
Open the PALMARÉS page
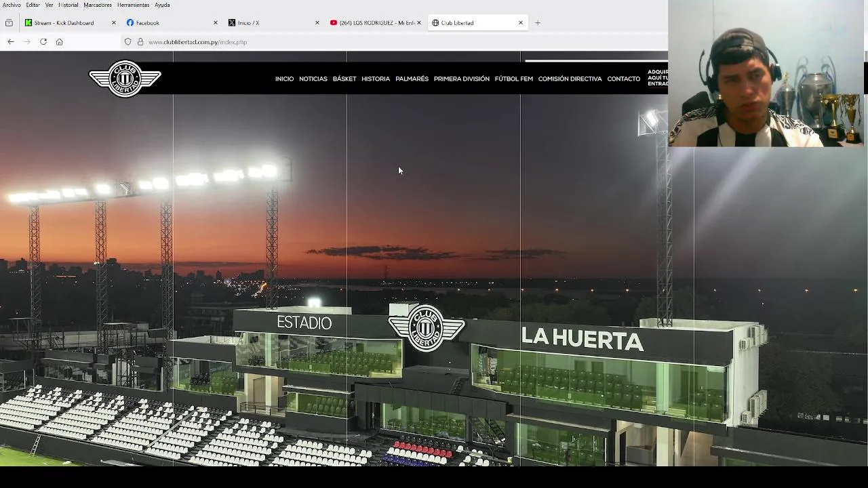pos(412,79)
